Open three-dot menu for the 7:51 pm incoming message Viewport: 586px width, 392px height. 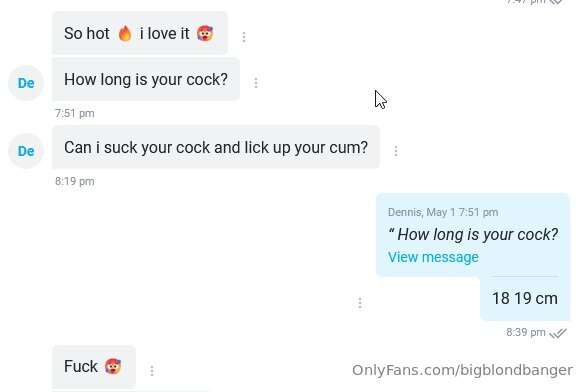point(256,83)
